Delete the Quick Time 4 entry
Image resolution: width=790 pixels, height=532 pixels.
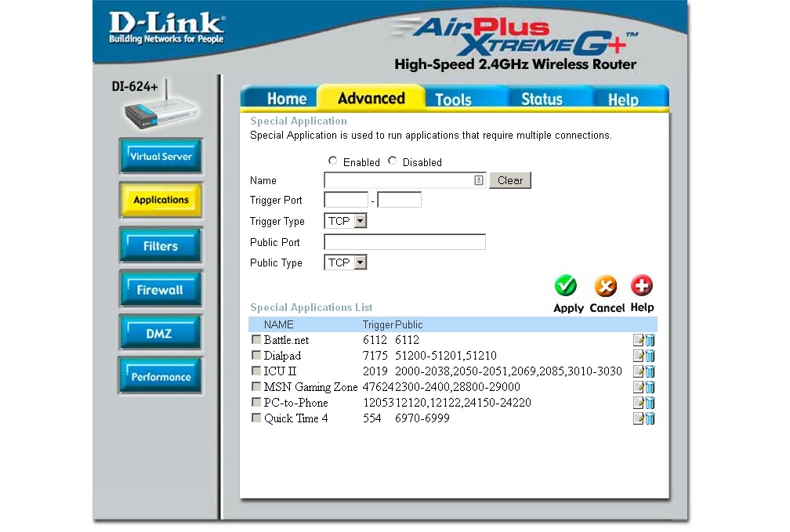coord(650,418)
